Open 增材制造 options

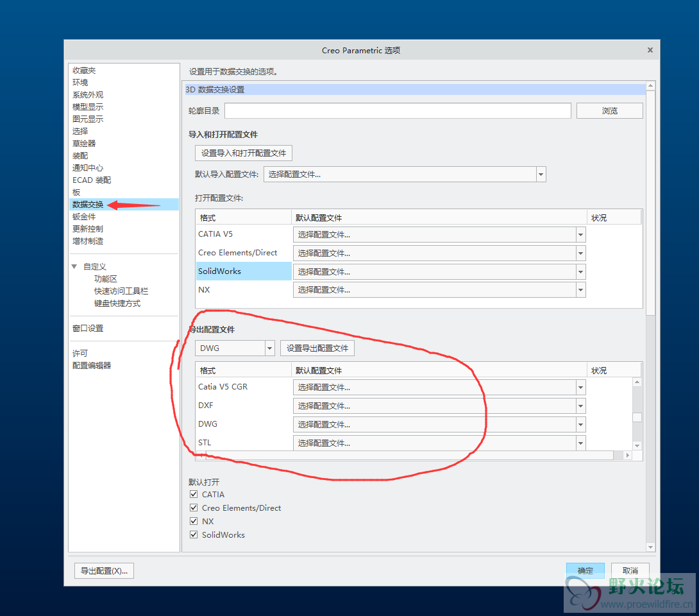(88, 241)
